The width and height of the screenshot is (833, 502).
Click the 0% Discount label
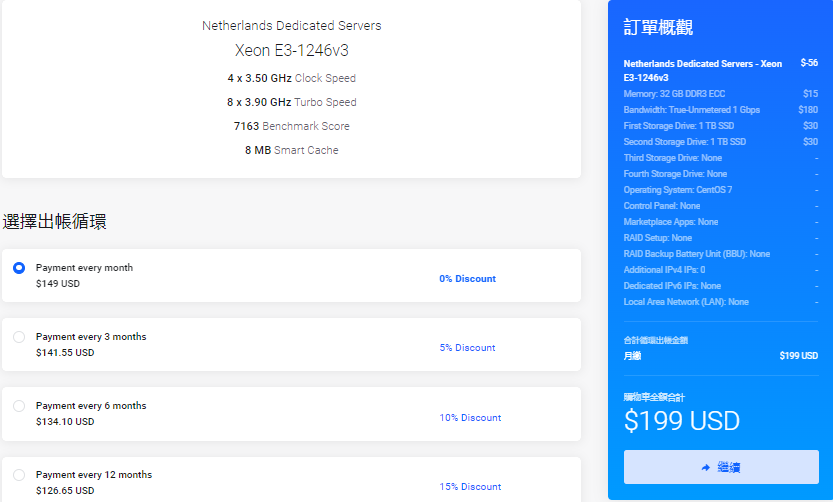click(467, 279)
